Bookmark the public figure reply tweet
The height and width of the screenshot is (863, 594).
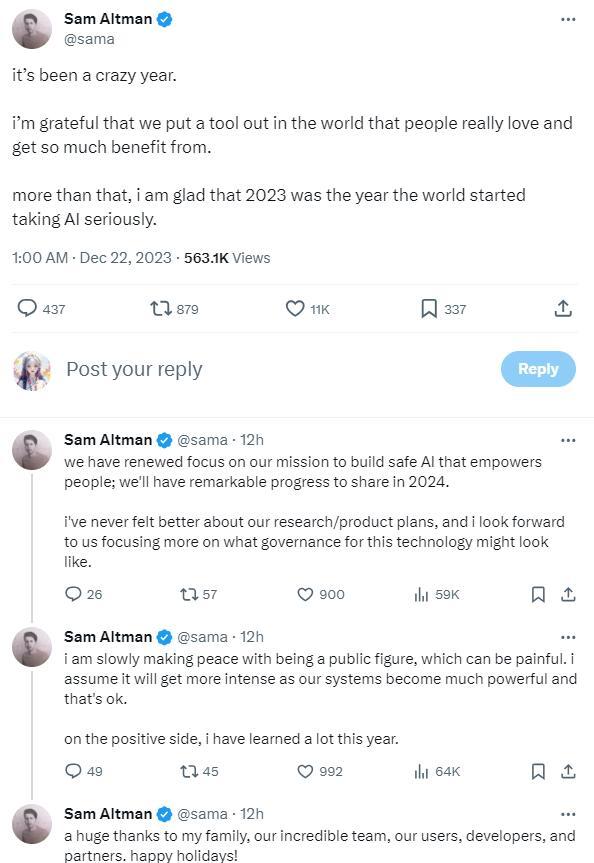pyautogui.click(x=538, y=772)
